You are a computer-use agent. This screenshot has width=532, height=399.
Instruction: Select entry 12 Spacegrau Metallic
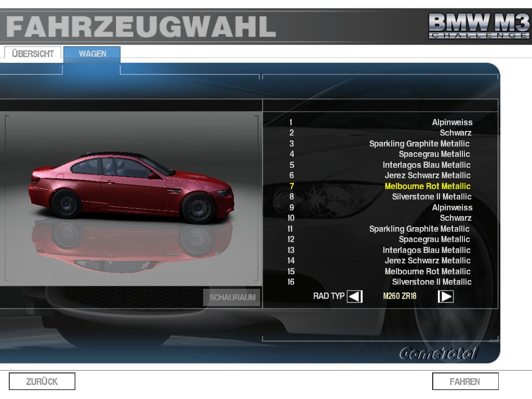pyautogui.click(x=380, y=239)
